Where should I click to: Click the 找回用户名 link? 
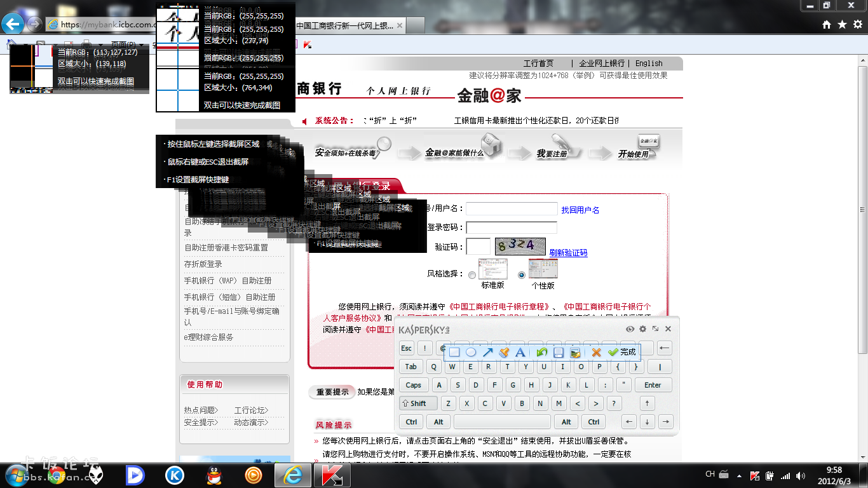tap(580, 210)
